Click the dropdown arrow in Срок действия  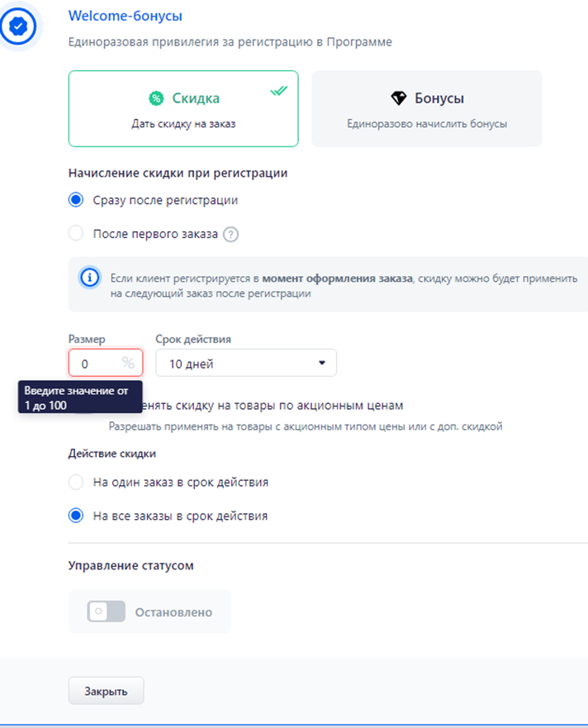click(x=322, y=363)
